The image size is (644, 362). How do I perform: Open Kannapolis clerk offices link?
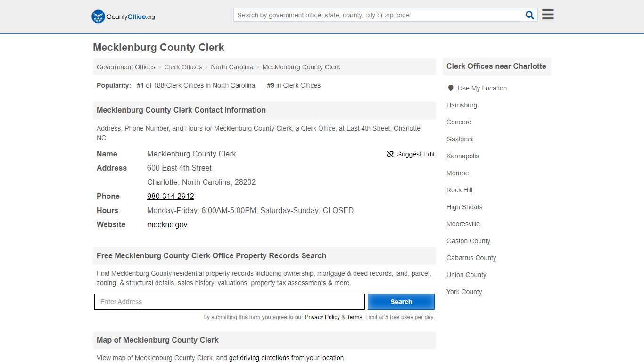click(462, 156)
